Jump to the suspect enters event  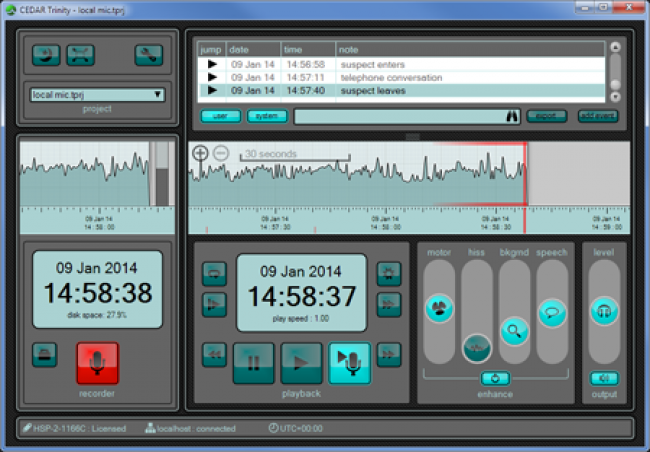pyautogui.click(x=211, y=64)
